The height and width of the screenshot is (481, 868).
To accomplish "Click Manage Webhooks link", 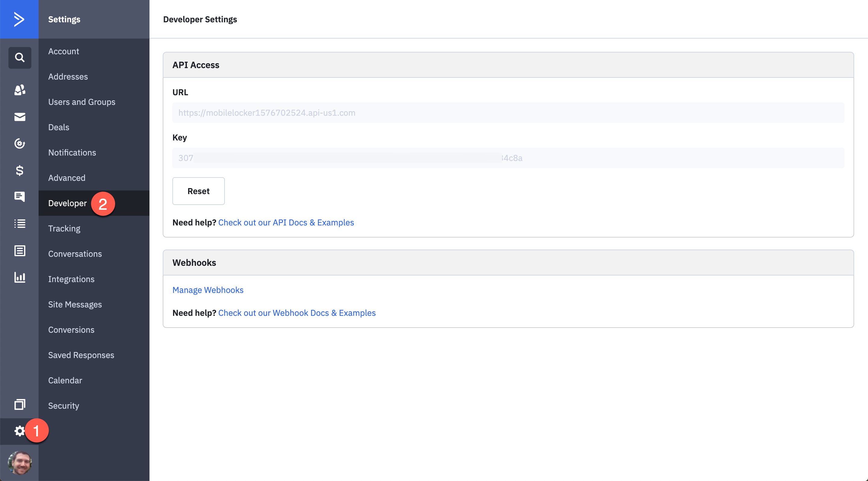I will 208,290.
